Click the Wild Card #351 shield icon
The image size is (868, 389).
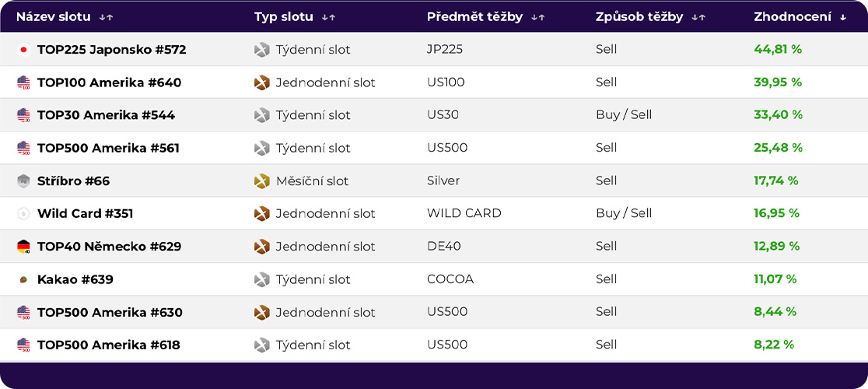click(23, 214)
